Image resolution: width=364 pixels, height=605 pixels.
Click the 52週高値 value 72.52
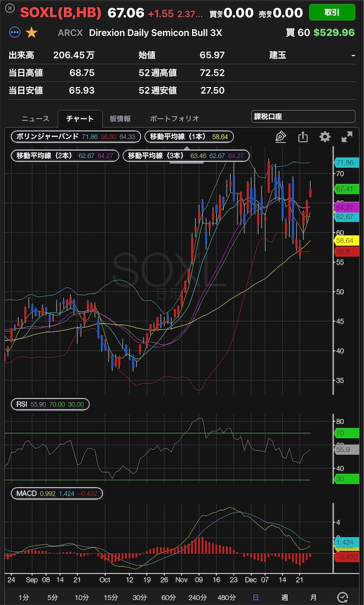(x=212, y=73)
